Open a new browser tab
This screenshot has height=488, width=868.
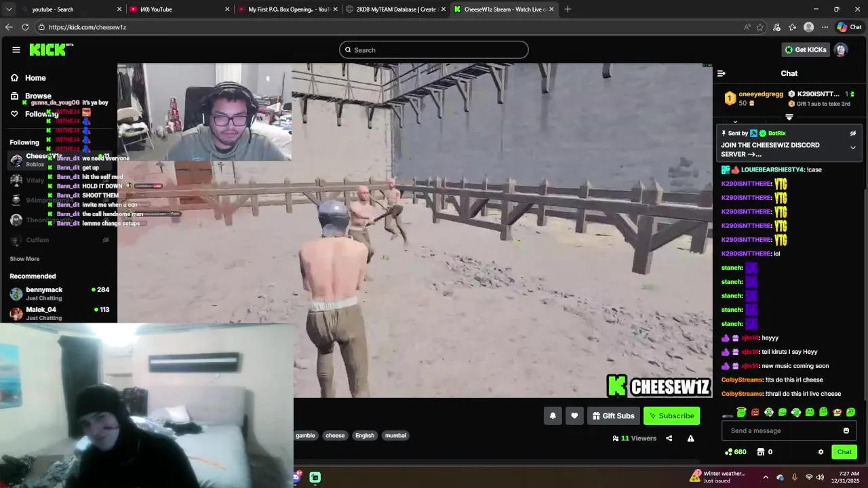pos(568,9)
